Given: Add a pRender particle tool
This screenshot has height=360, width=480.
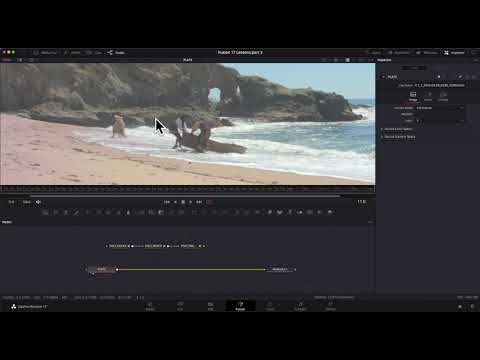Looking at the screenshot, I should click(x=257, y=212).
